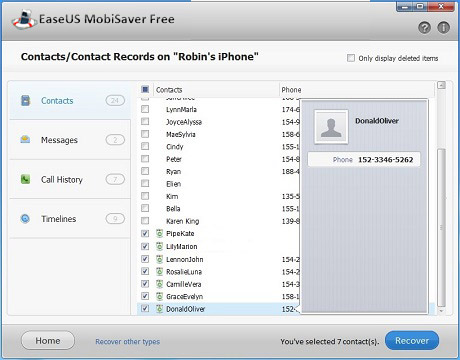460x360 pixels.
Task: Click the Contacts count badge 24
Action: [115, 100]
